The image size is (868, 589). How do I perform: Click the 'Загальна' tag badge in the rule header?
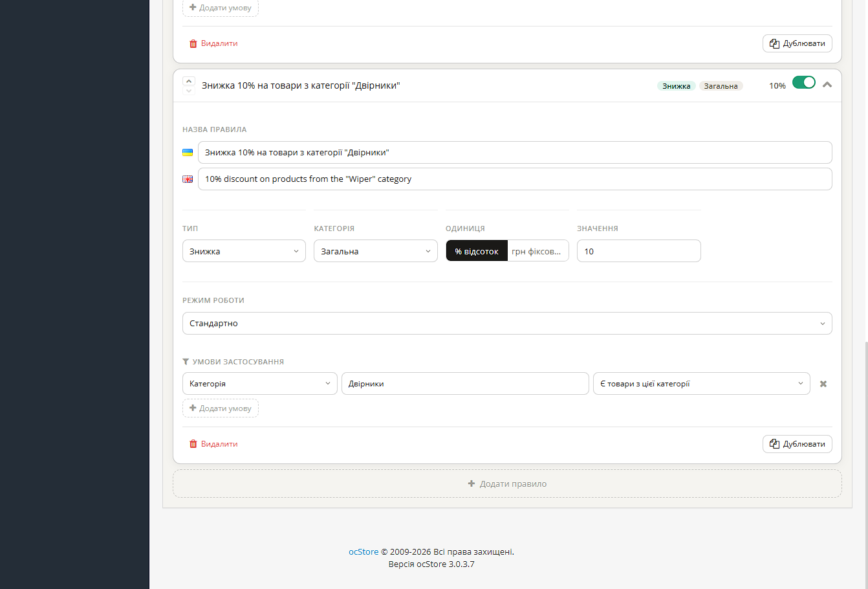721,86
